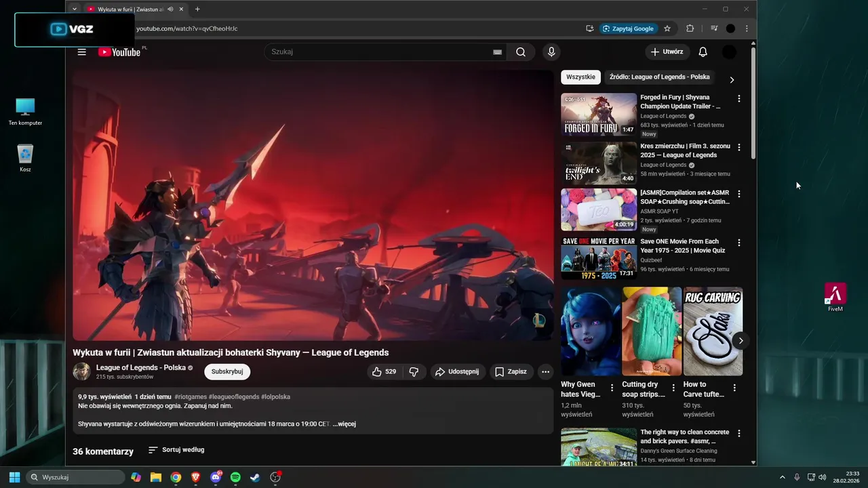Open options for Save ONE Movie video
The image size is (868, 488).
738,243
